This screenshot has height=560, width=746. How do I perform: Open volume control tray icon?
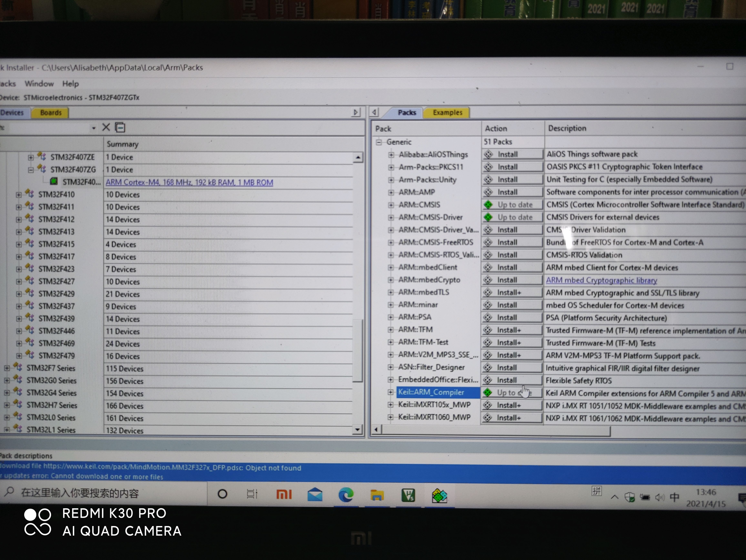(x=659, y=497)
